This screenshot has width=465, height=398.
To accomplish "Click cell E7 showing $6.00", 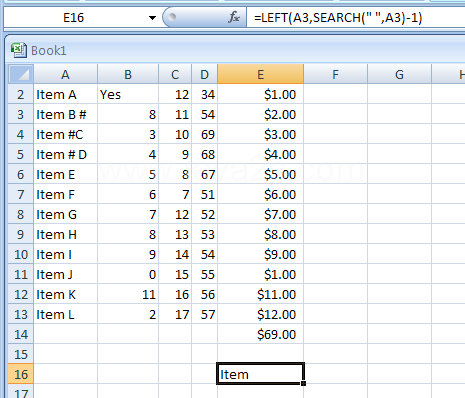I will tap(260, 194).
